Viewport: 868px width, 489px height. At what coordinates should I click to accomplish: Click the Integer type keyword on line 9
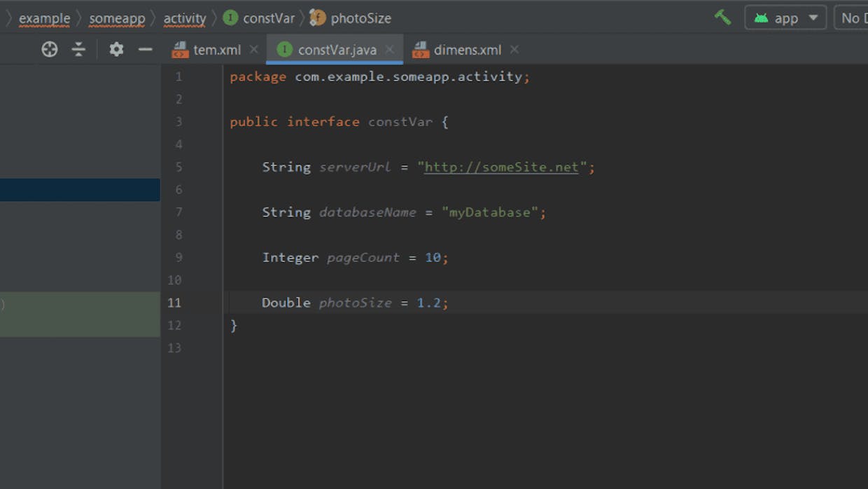coord(290,257)
